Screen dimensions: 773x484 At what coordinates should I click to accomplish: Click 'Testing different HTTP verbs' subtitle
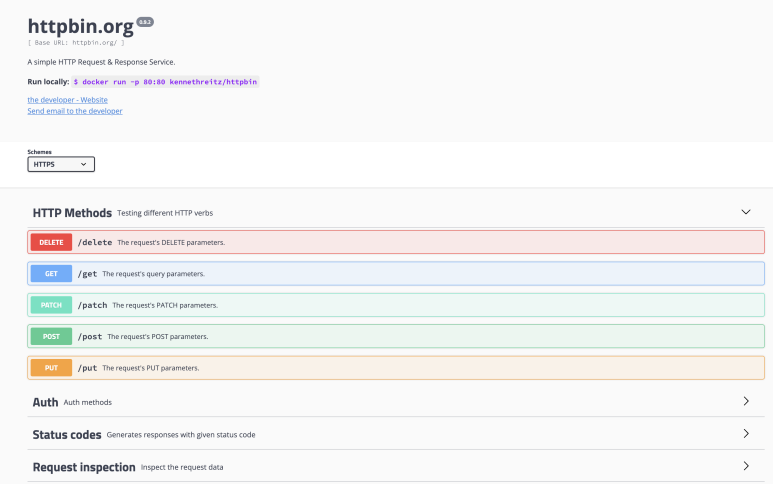point(165,213)
